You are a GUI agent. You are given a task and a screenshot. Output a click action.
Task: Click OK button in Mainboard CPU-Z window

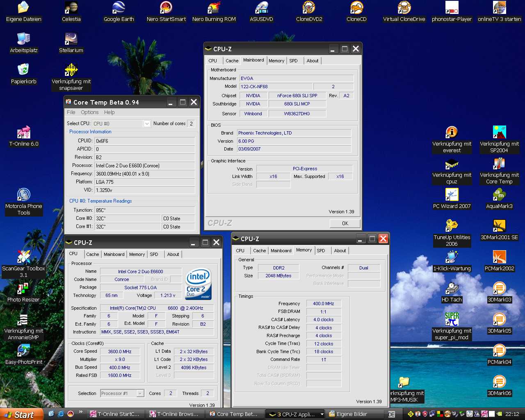345,224
